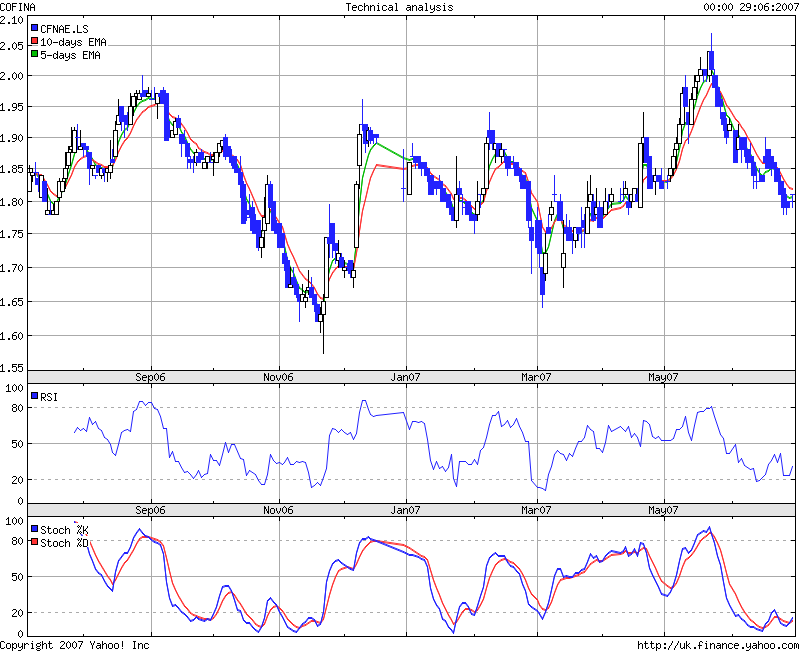The width and height of the screenshot is (800, 651).
Task: Select Nov06 date label under price chart
Action: pos(278,377)
